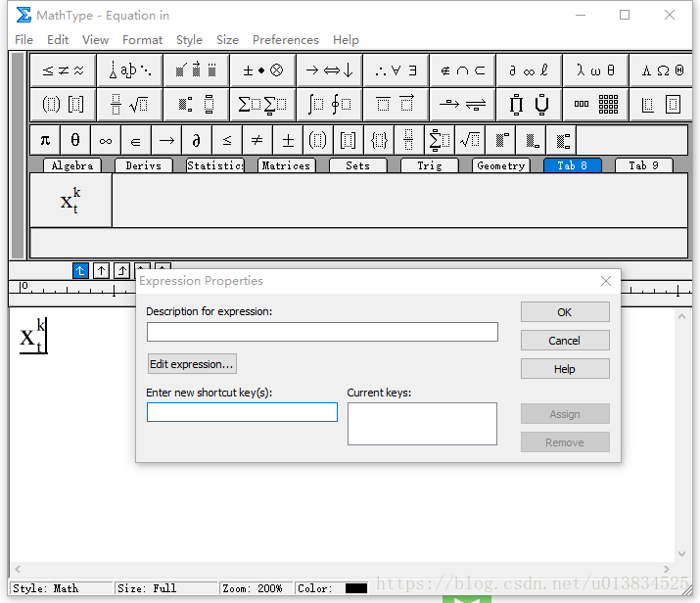The width and height of the screenshot is (700, 603).
Task: Insert the partial derivative symbol from small bar
Action: coord(197,141)
